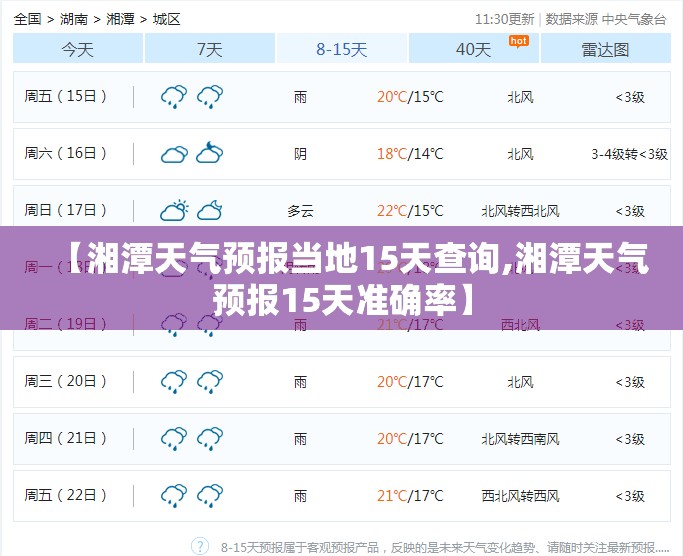Open the 雷达图 tab

pos(605,48)
